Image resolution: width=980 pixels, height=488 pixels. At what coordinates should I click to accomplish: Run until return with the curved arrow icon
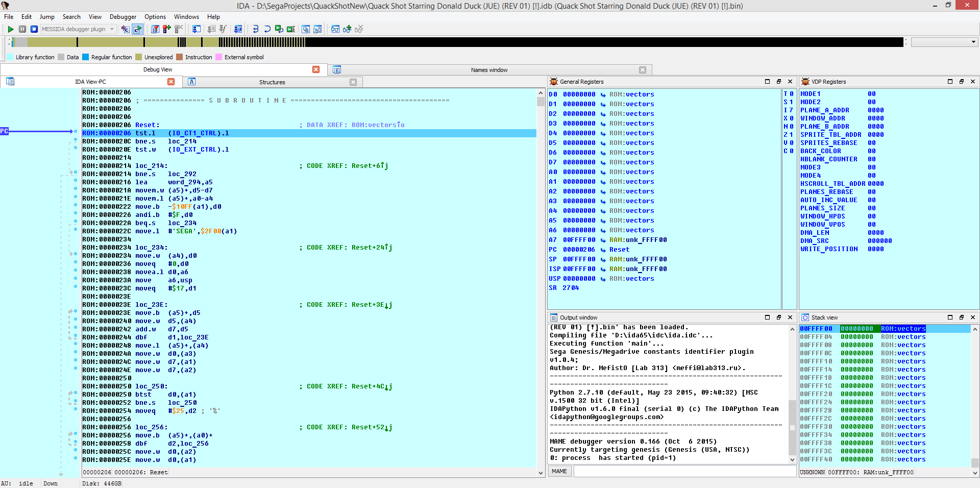coord(279,29)
